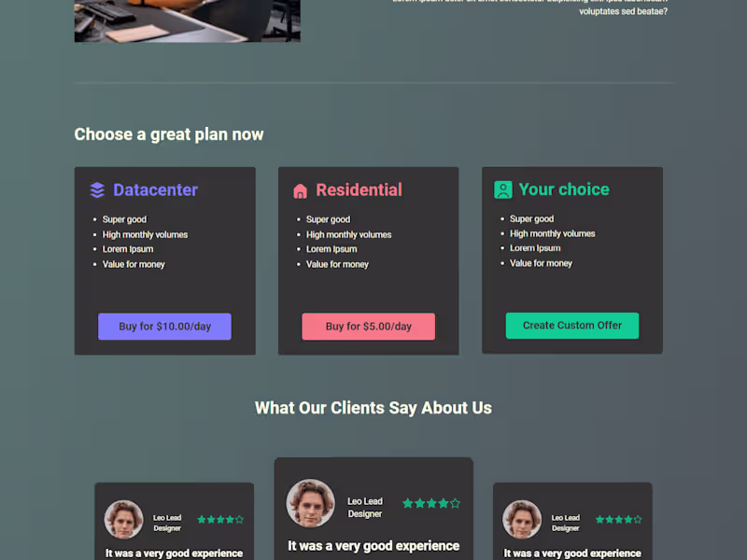Click the empty fifth star on center testimonial
Image resolution: width=747 pixels, height=560 pixels.
456,502
